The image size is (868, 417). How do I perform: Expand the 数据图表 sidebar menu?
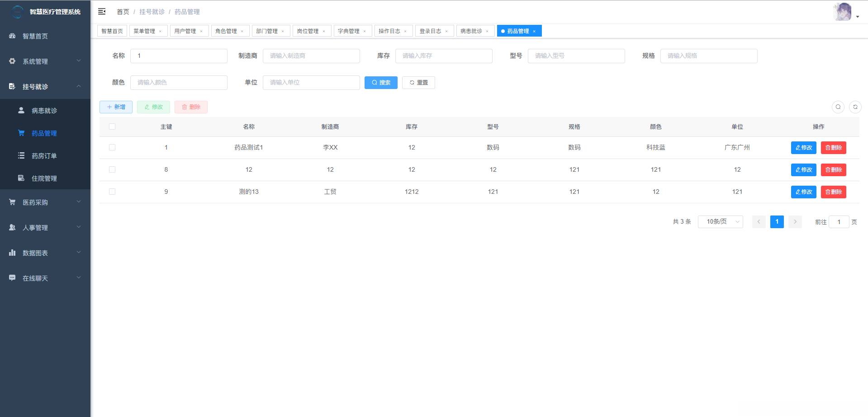click(x=45, y=253)
